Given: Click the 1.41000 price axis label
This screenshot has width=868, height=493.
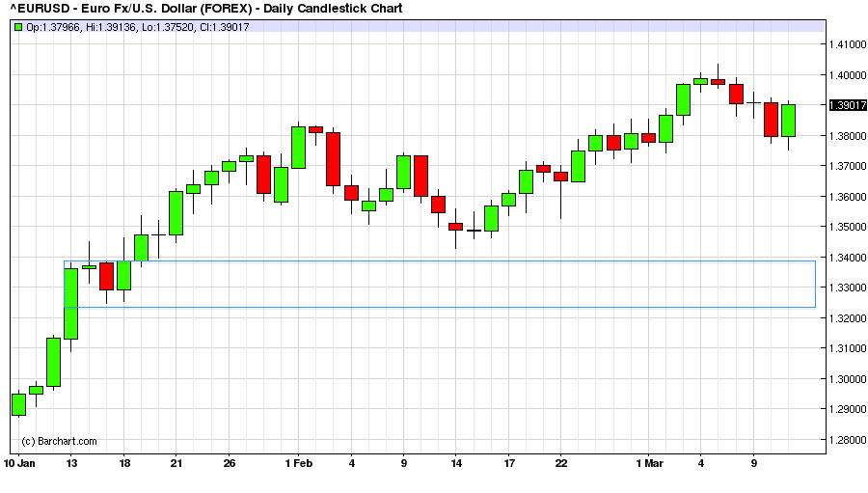Looking at the screenshot, I should (x=848, y=44).
